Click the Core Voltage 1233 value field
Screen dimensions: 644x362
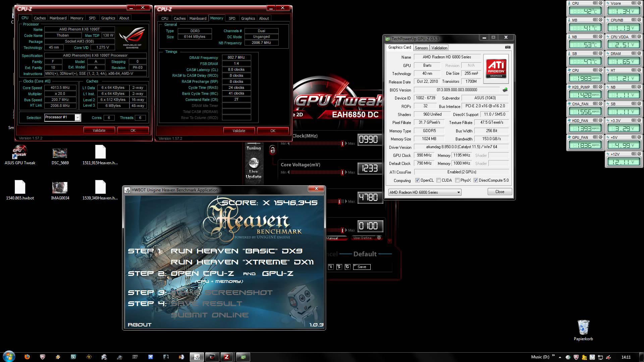coord(370,168)
